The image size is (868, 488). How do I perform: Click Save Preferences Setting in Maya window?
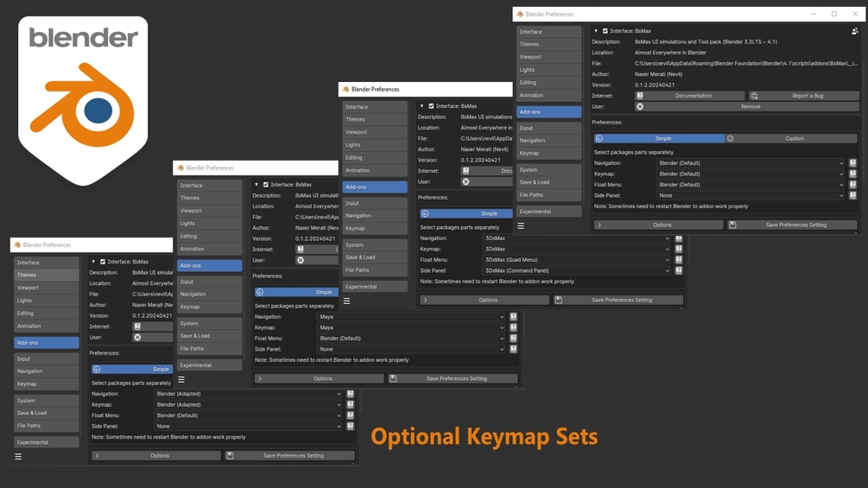[453, 378]
